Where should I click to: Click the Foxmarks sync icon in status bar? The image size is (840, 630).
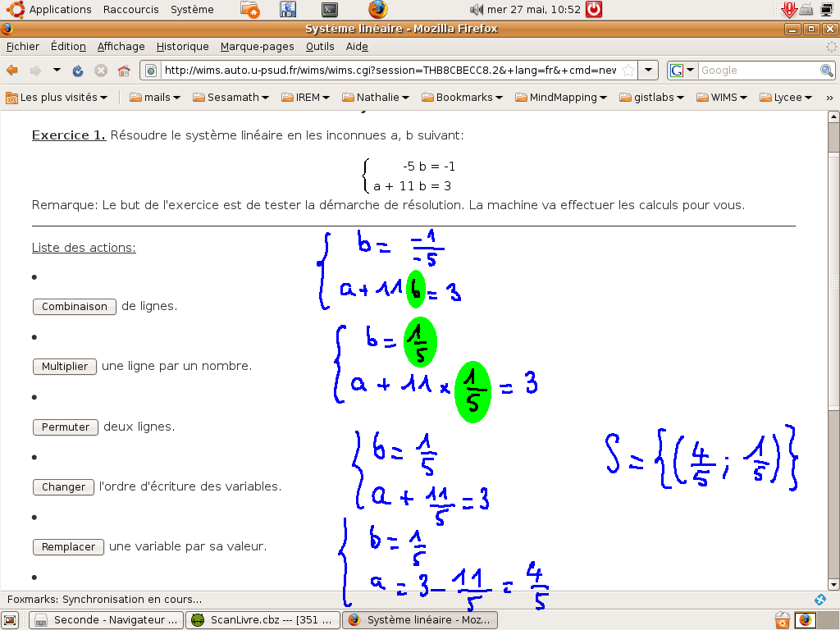[x=819, y=600]
